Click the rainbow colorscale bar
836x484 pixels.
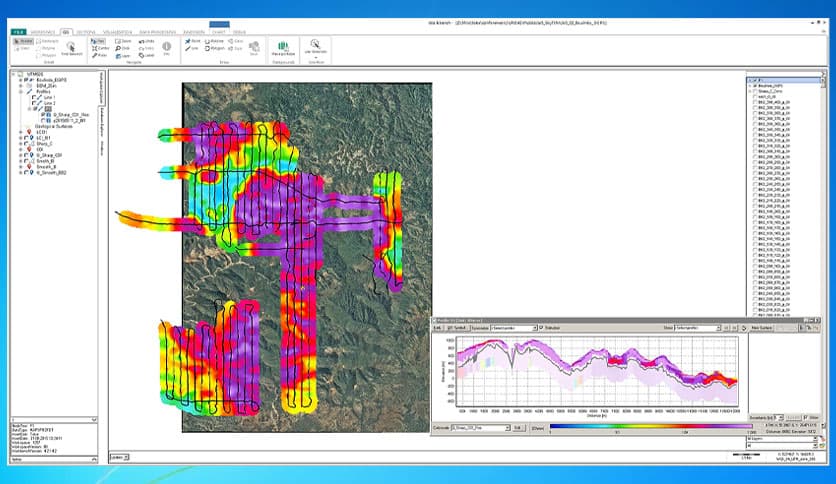(x=650, y=427)
